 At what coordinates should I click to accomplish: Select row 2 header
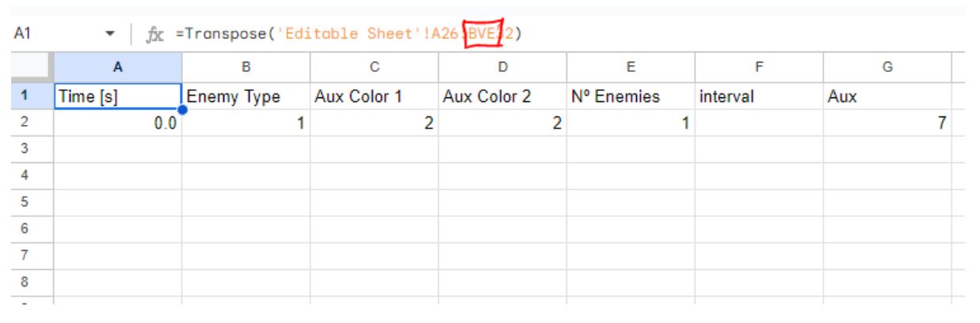(25, 123)
